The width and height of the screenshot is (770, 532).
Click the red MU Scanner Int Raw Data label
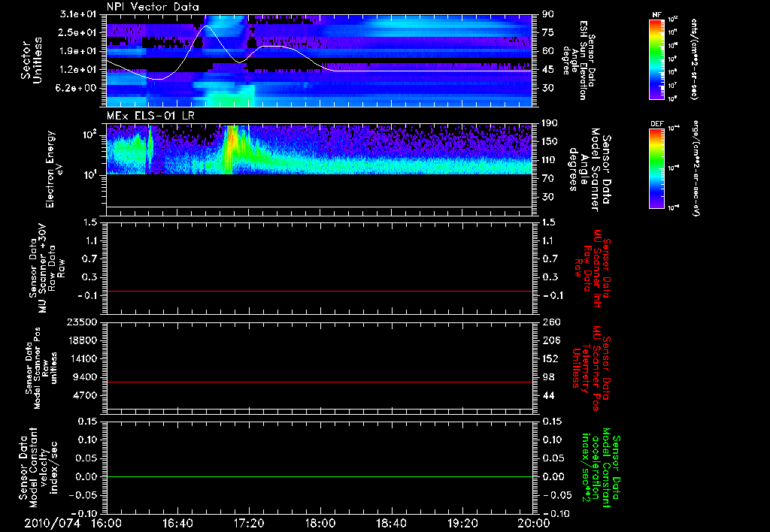tap(593, 268)
